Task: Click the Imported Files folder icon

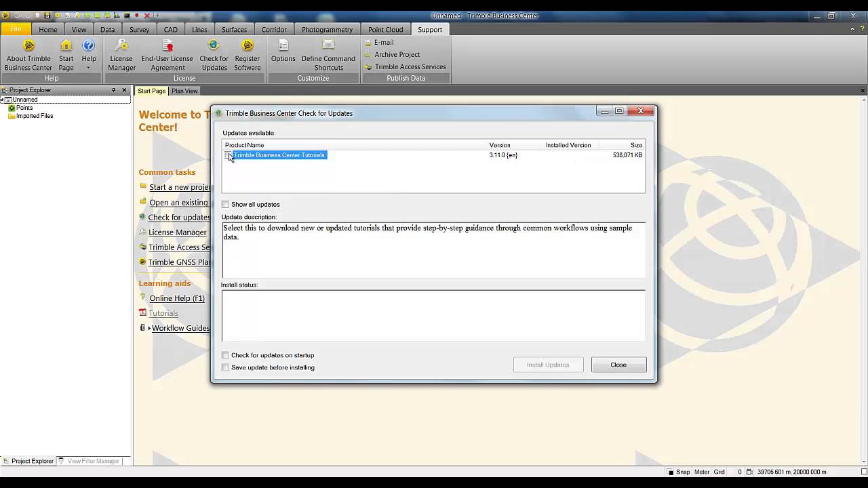Action: [12, 116]
